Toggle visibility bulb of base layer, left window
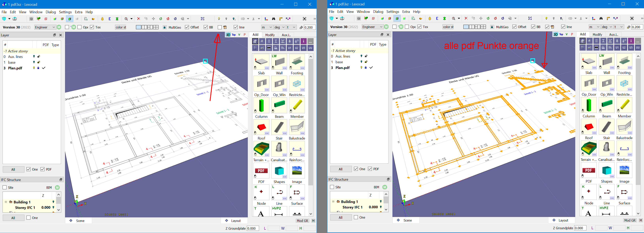Image resolution: width=644 pixels, height=233 pixels. [34, 62]
